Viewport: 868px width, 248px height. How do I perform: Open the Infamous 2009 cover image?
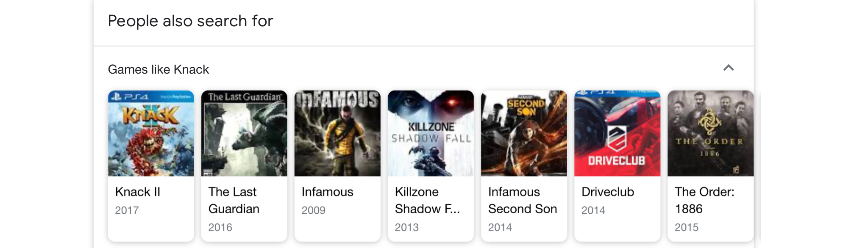(337, 133)
